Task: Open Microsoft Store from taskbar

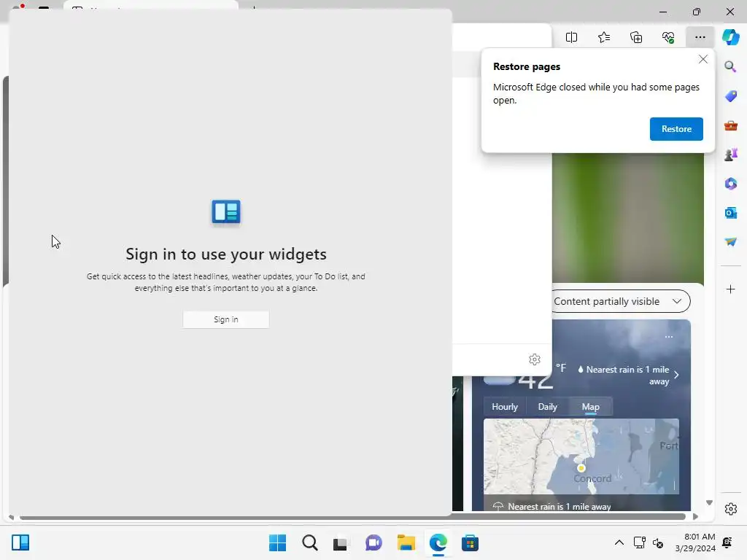Action: pyautogui.click(x=470, y=542)
